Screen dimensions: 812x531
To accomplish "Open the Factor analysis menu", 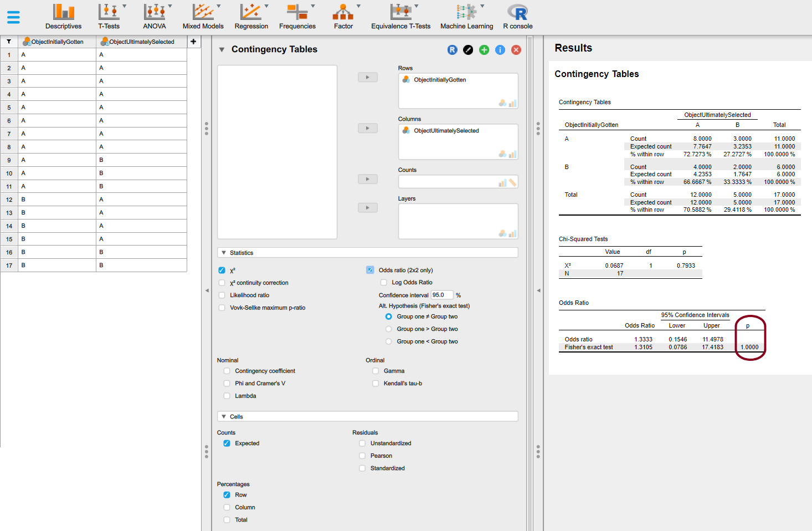I will 343,17.
